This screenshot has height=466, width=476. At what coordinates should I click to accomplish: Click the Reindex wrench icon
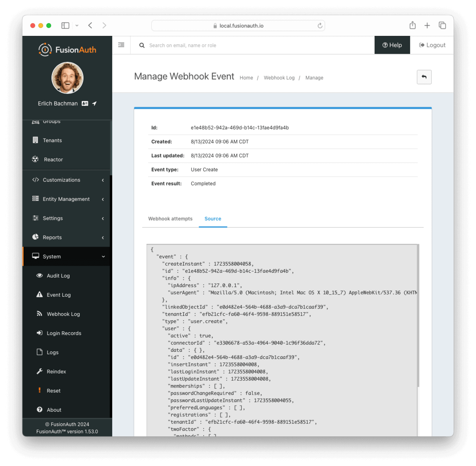click(39, 371)
